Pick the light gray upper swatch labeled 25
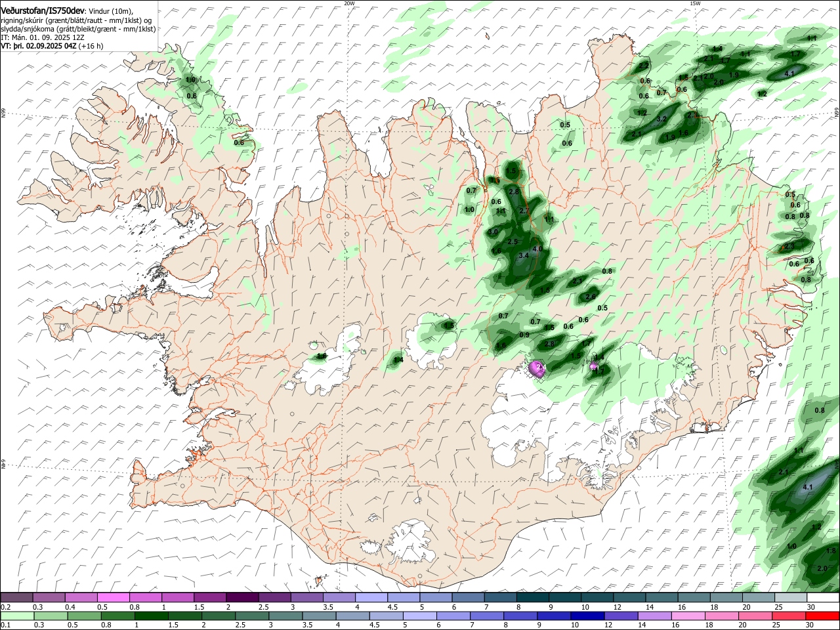Screen dimensions: 840x630 (791, 597)
